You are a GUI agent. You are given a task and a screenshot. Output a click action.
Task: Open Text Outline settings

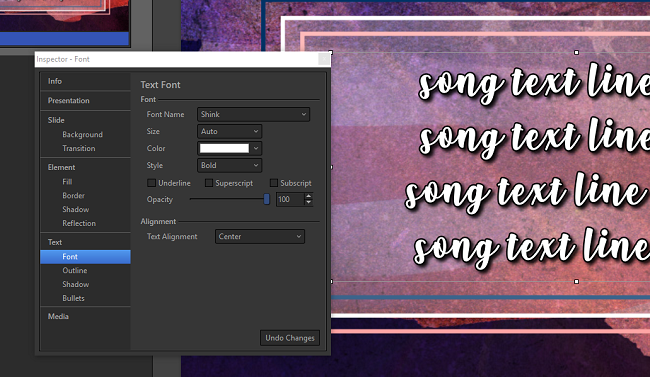coord(75,270)
